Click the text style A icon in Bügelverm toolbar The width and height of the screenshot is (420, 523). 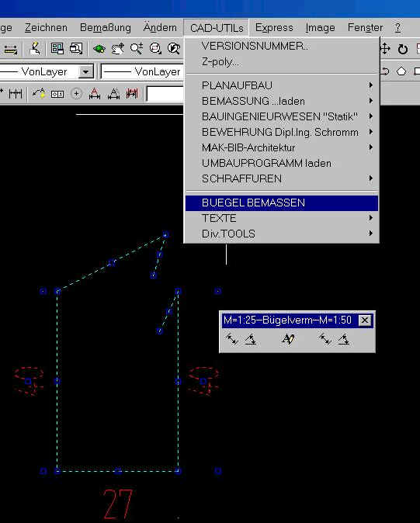(288, 340)
